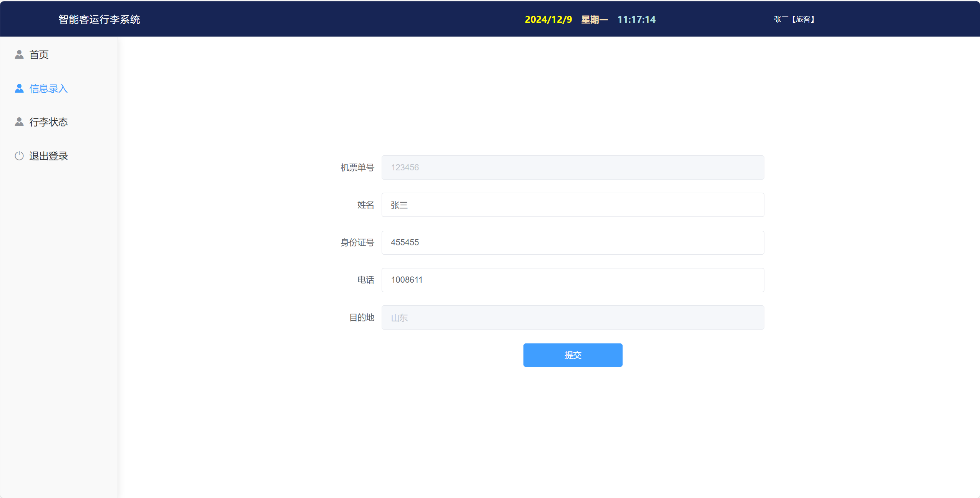Click the 智能客运行李系统 title
980x498 pixels.
[99, 19]
